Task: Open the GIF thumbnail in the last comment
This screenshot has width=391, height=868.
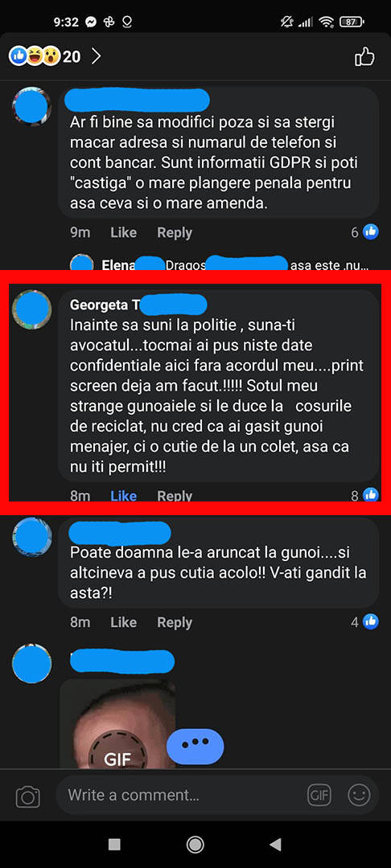Action: [117, 723]
